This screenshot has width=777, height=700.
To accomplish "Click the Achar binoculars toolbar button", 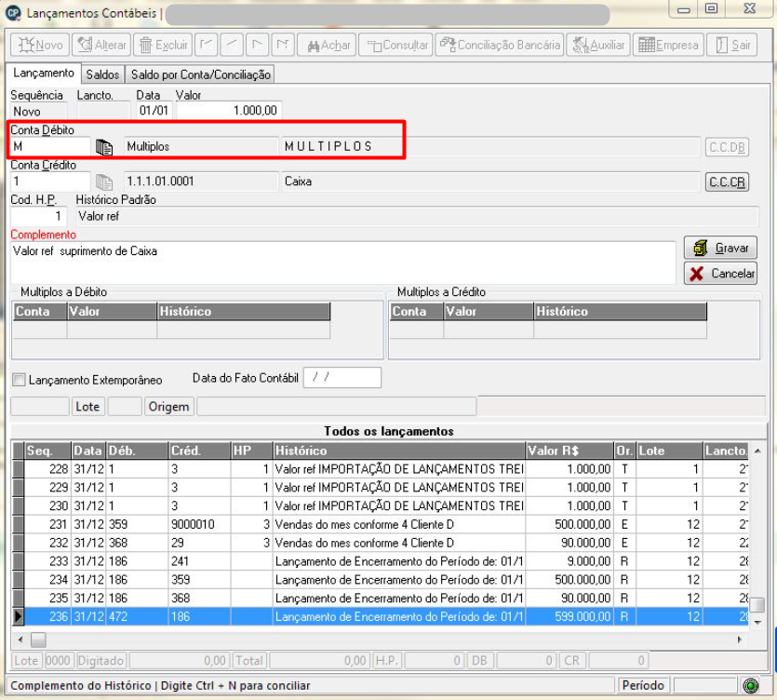I will click(x=327, y=45).
